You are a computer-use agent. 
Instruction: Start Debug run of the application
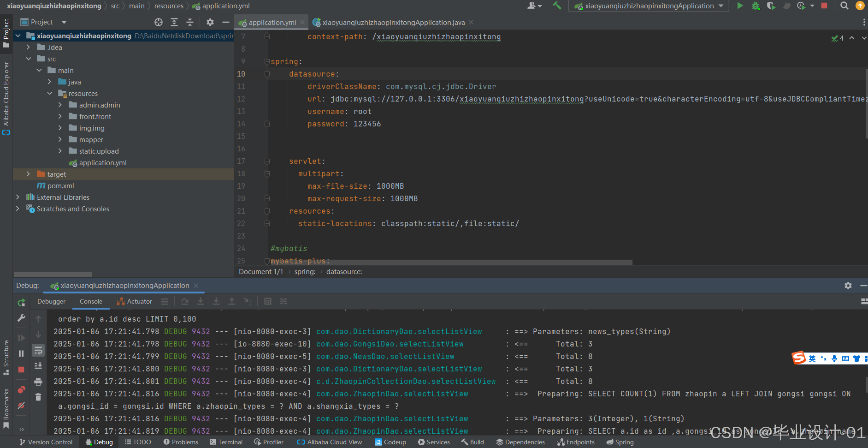pos(756,6)
